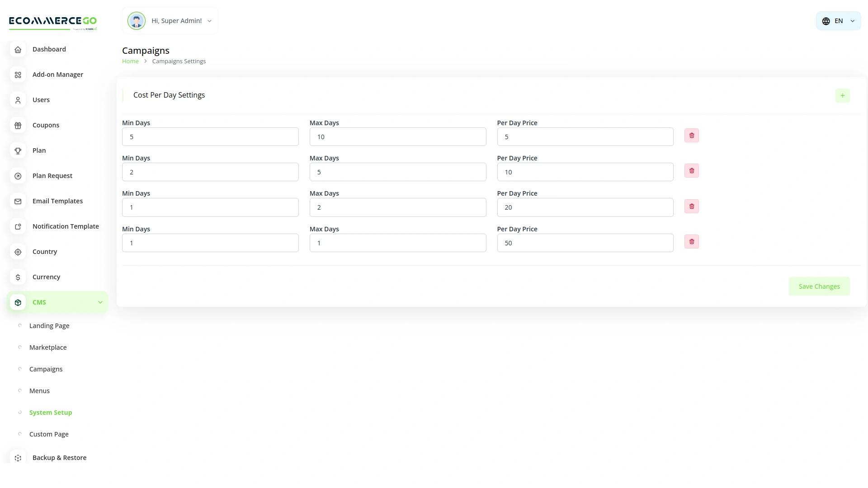Click the Save Changes button
This screenshot has width=868, height=488.
point(819,286)
